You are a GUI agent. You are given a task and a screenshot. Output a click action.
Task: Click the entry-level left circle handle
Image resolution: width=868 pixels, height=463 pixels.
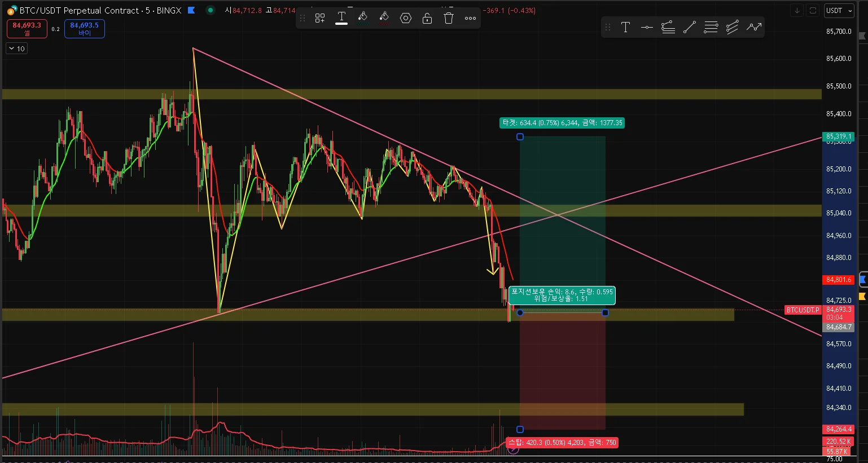[520, 312]
